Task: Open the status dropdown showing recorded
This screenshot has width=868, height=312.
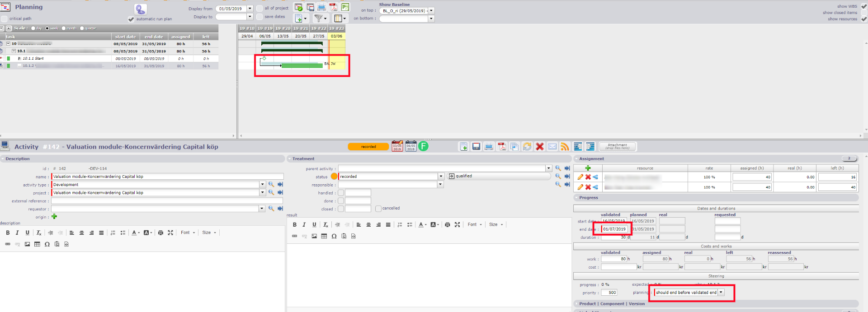Action: click(x=441, y=177)
